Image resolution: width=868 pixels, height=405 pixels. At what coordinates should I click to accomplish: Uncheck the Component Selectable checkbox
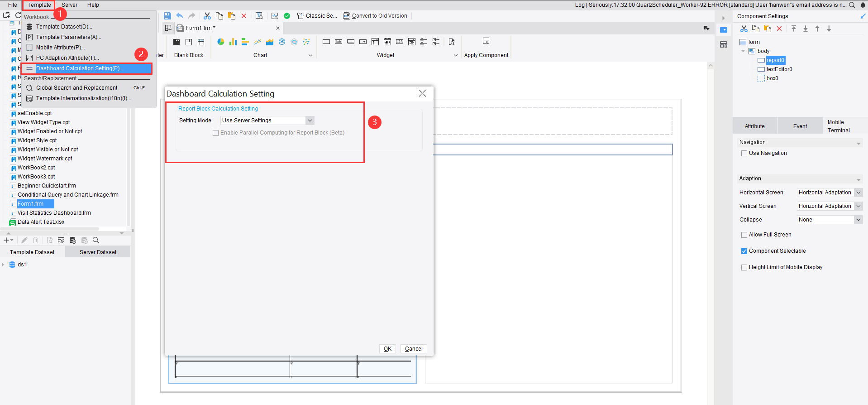coord(744,251)
